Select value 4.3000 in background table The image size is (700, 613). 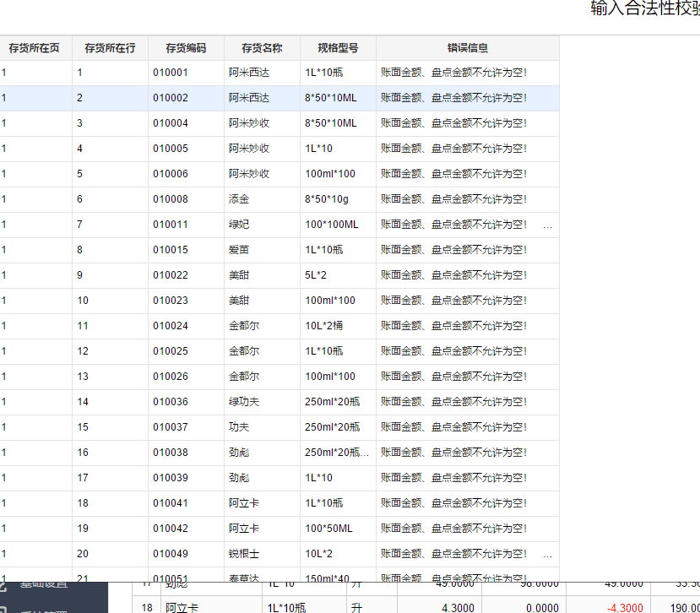click(458, 608)
